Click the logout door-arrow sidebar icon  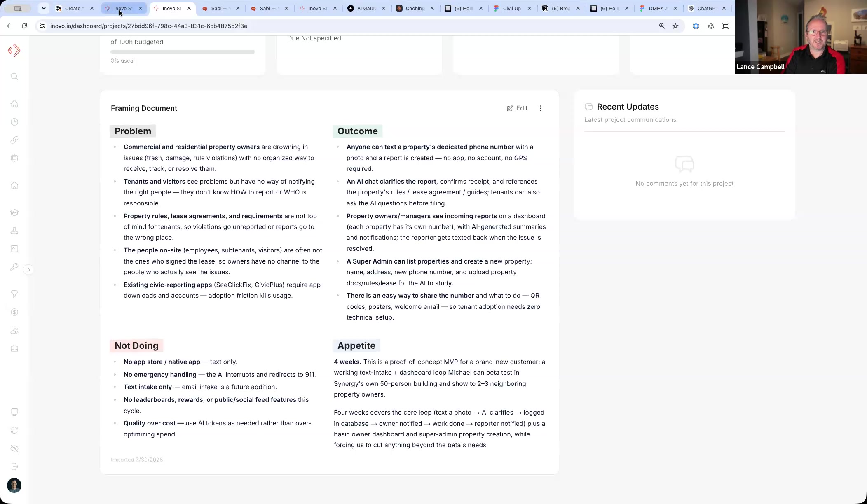click(x=14, y=467)
